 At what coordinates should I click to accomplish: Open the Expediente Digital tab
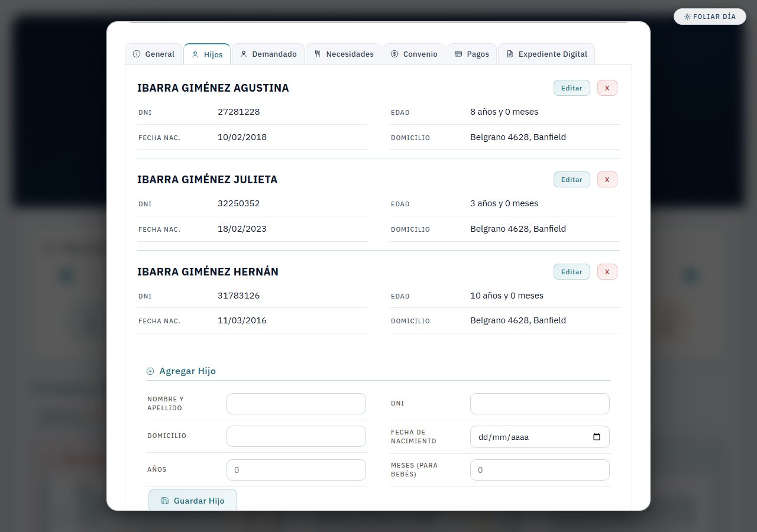(x=546, y=54)
